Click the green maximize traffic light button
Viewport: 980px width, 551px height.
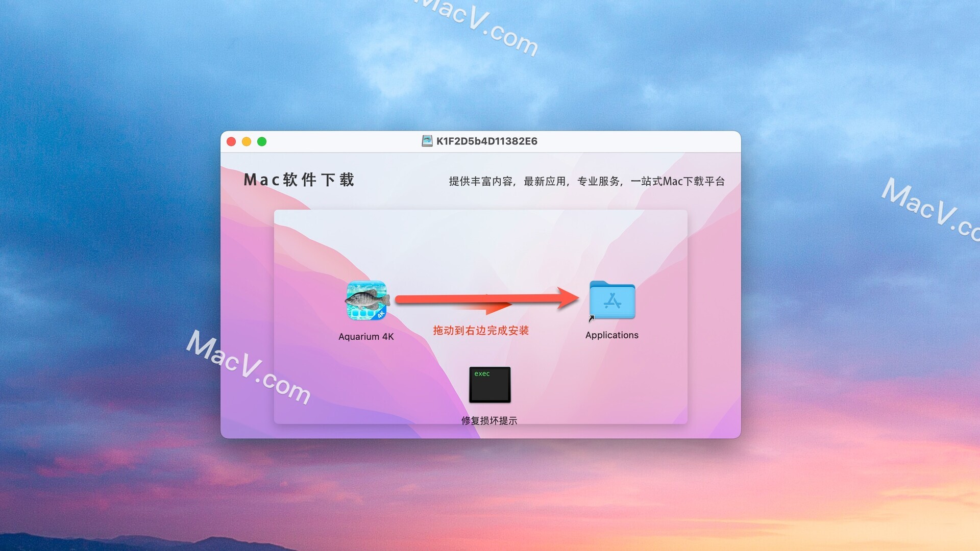(x=262, y=141)
